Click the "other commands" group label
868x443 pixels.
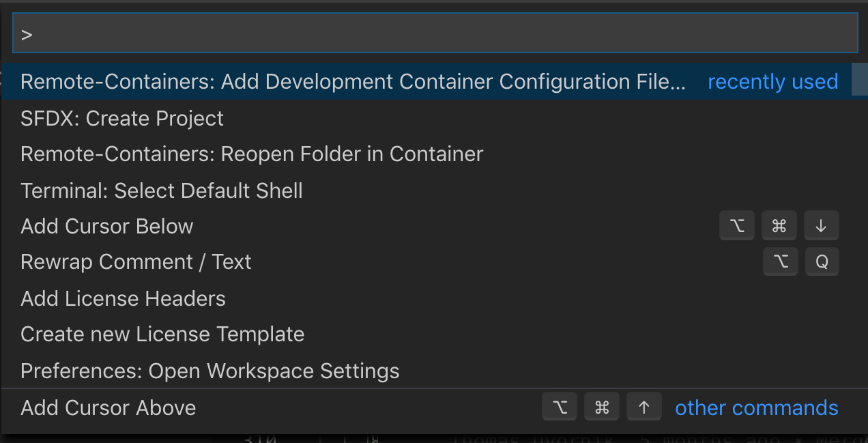coord(756,408)
